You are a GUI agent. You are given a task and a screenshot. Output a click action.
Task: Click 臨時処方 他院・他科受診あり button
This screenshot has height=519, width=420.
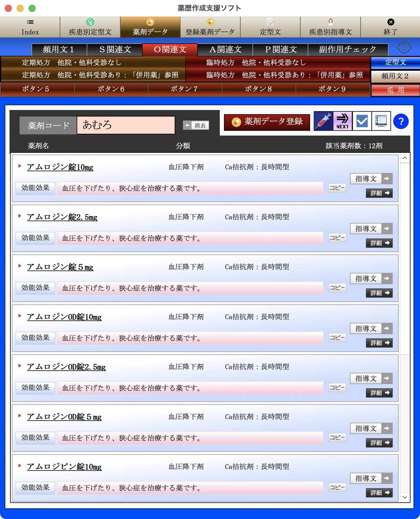pos(278,75)
